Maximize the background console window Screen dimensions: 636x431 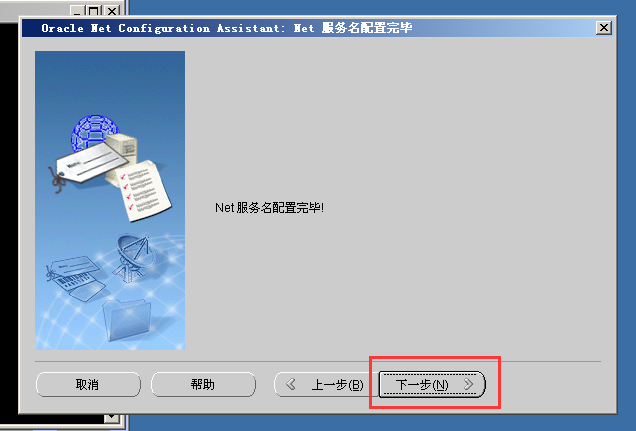(x=94, y=11)
